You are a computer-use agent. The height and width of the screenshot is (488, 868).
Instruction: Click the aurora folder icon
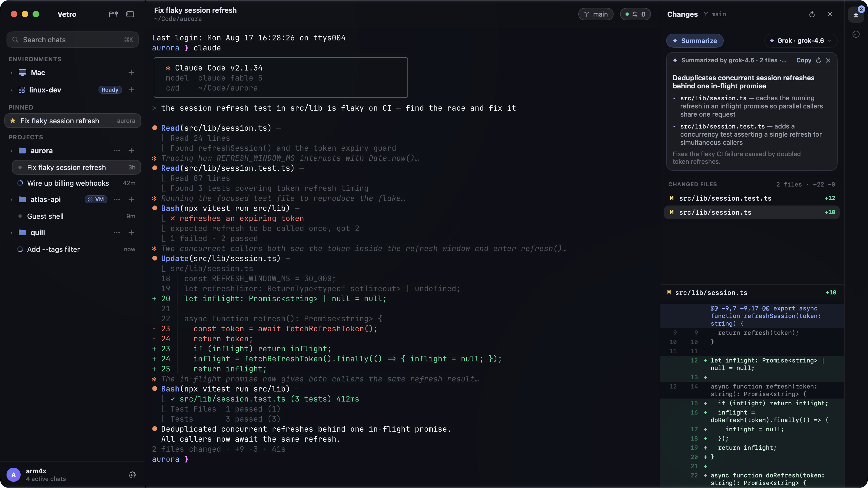tap(22, 150)
